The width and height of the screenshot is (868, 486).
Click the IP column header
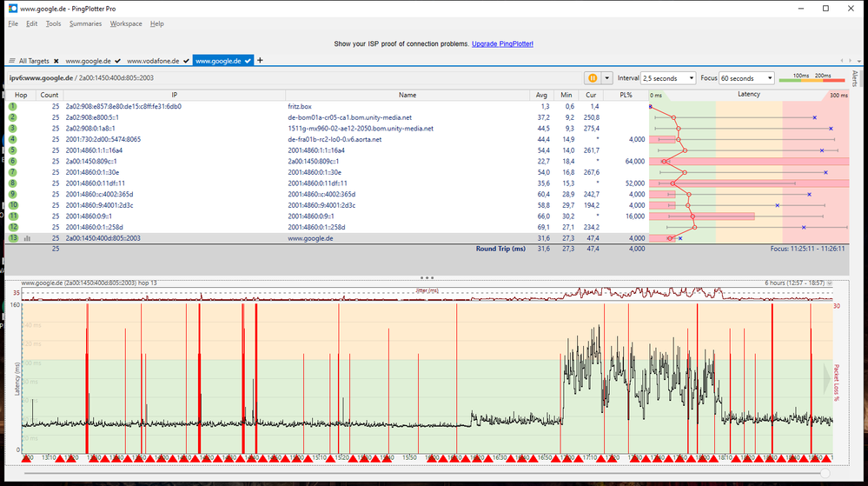[x=175, y=96]
